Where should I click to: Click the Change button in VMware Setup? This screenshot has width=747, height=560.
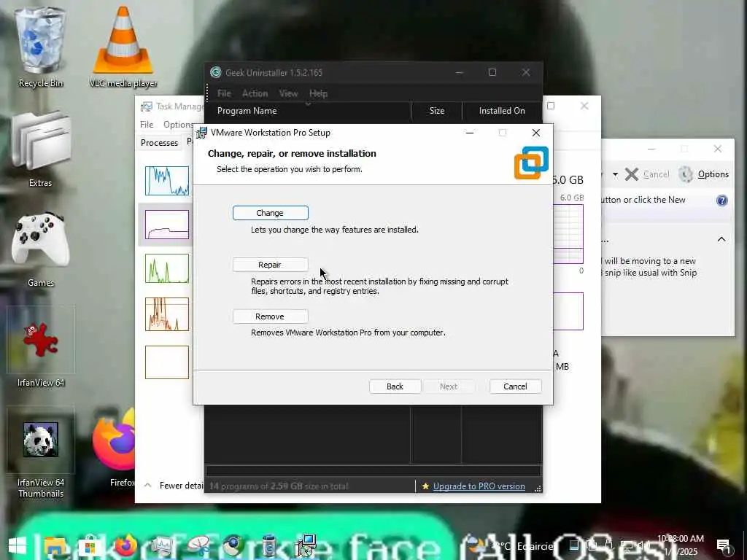pos(270,213)
